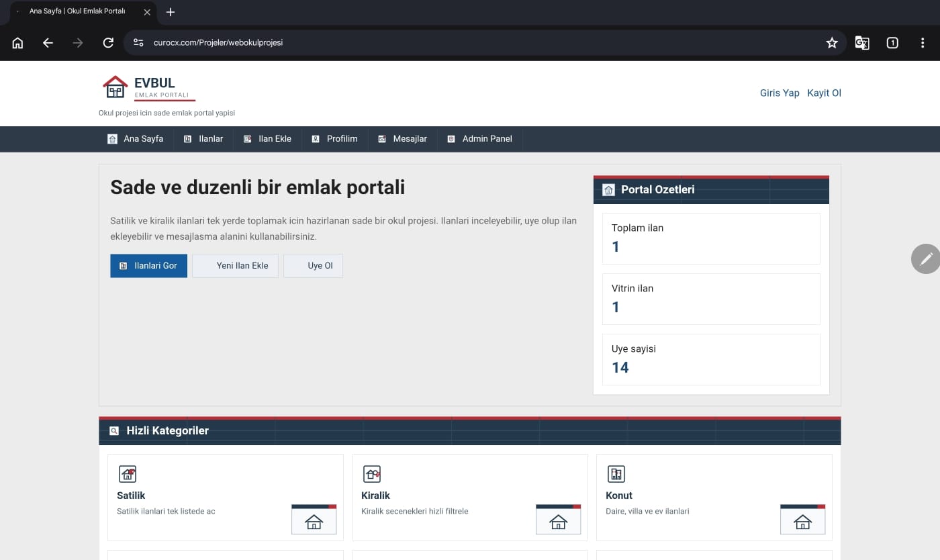Click the Ilanlar nav list icon
Screen dimensions: 940x560
coord(188,139)
